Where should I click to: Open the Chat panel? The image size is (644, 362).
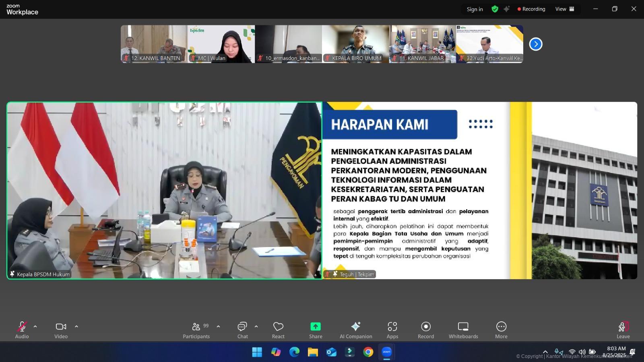click(x=242, y=330)
